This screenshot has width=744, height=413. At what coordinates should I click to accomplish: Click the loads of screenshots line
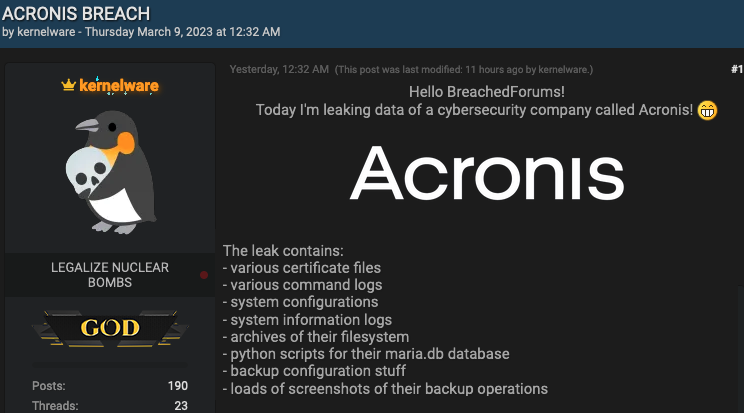point(385,388)
